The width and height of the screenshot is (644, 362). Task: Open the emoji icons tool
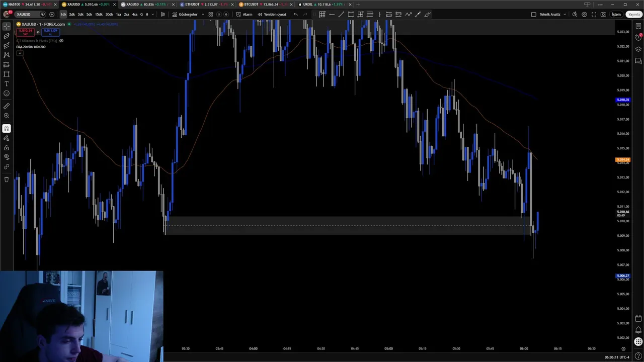7,93
